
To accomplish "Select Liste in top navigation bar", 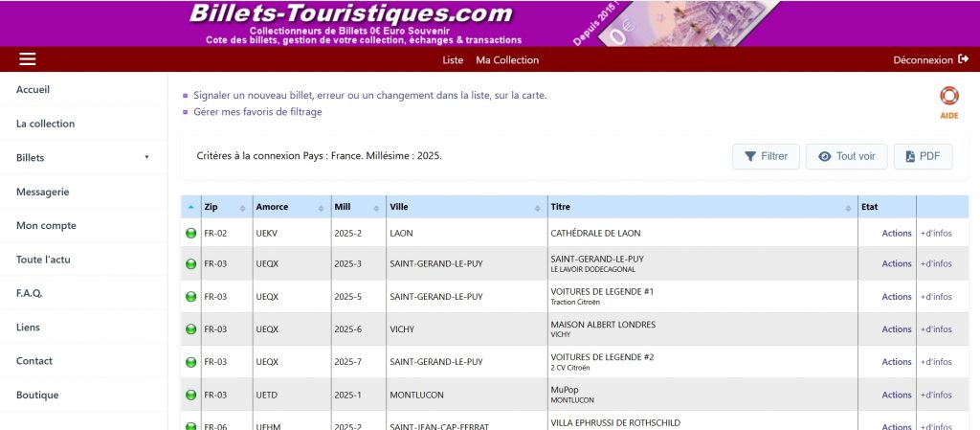I will click(453, 60).
